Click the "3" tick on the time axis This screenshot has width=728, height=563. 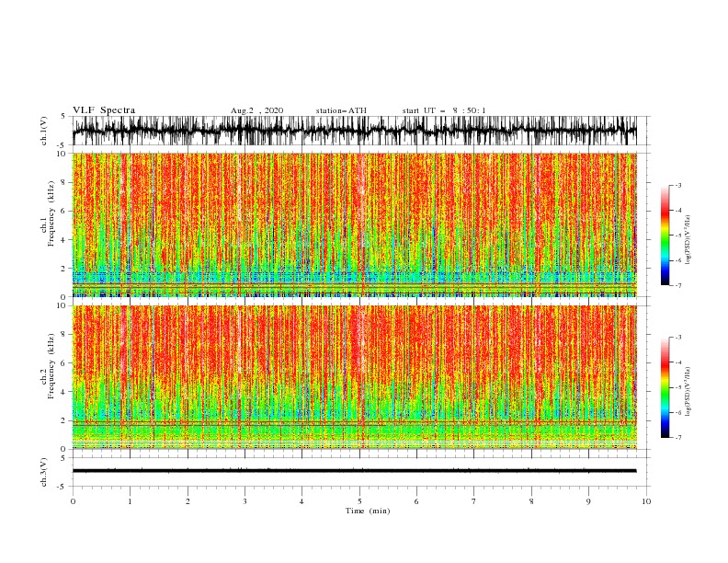[x=245, y=501]
